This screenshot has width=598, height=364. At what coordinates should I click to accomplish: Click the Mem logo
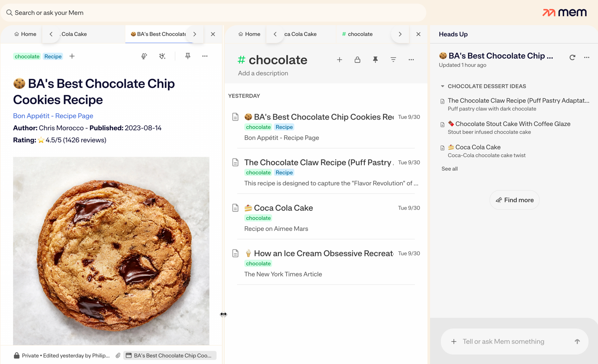tap(564, 12)
